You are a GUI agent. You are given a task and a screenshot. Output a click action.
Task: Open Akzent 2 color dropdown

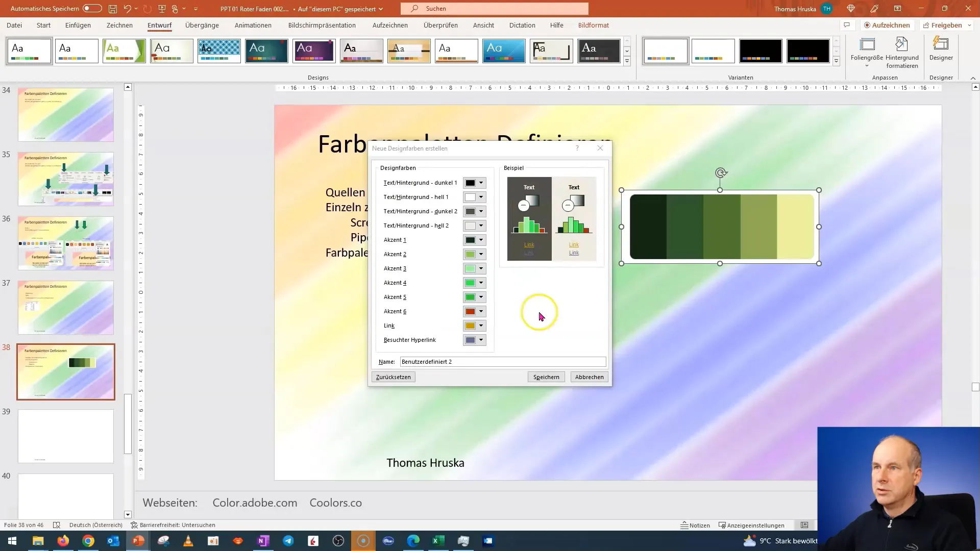481,254
